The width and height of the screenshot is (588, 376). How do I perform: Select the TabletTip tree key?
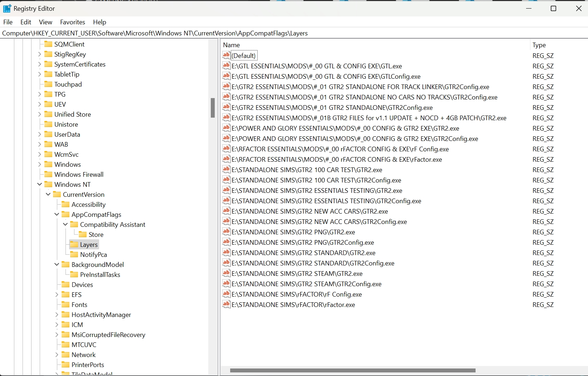point(67,74)
